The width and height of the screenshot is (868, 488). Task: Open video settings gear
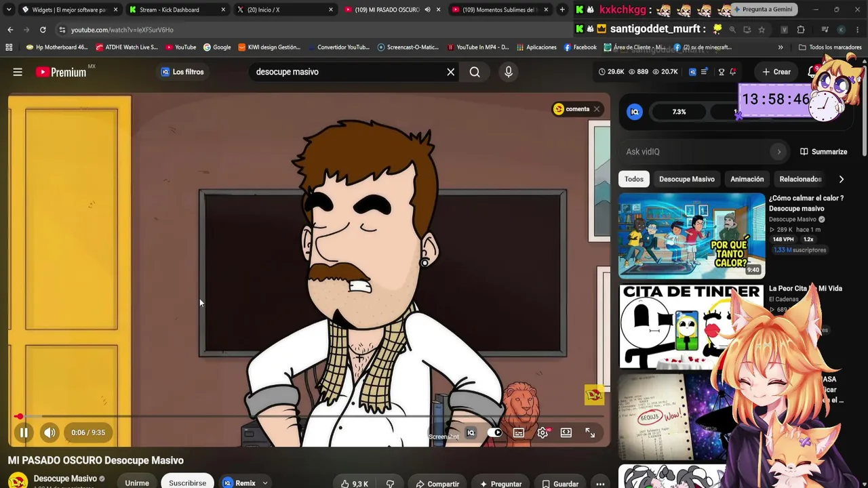click(542, 433)
